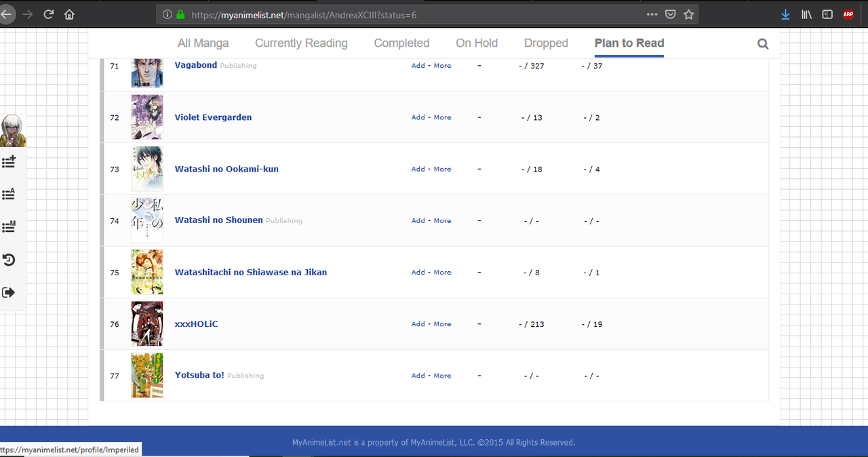The width and height of the screenshot is (868, 457).
Task: Open page actions three-dot menu
Action: tap(652, 14)
